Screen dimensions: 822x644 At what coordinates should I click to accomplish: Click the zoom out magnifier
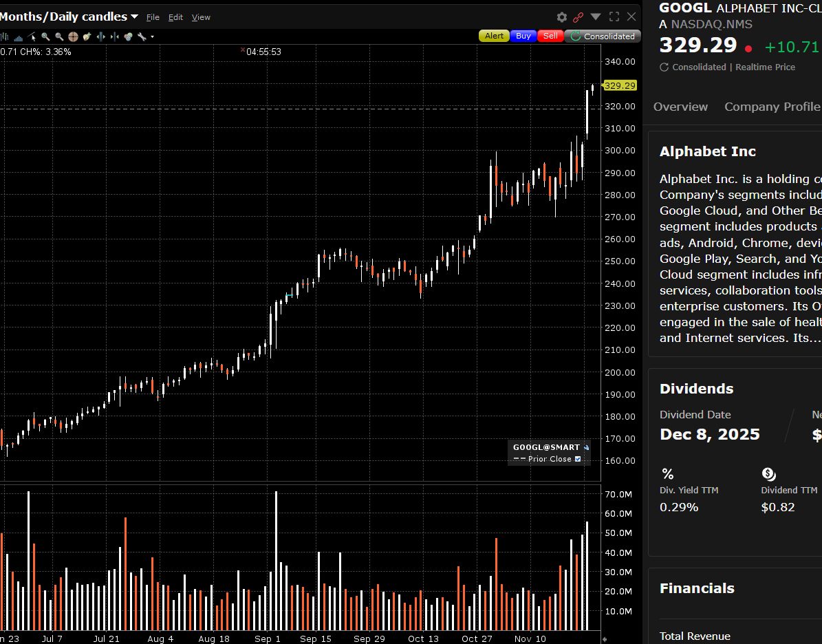59,36
